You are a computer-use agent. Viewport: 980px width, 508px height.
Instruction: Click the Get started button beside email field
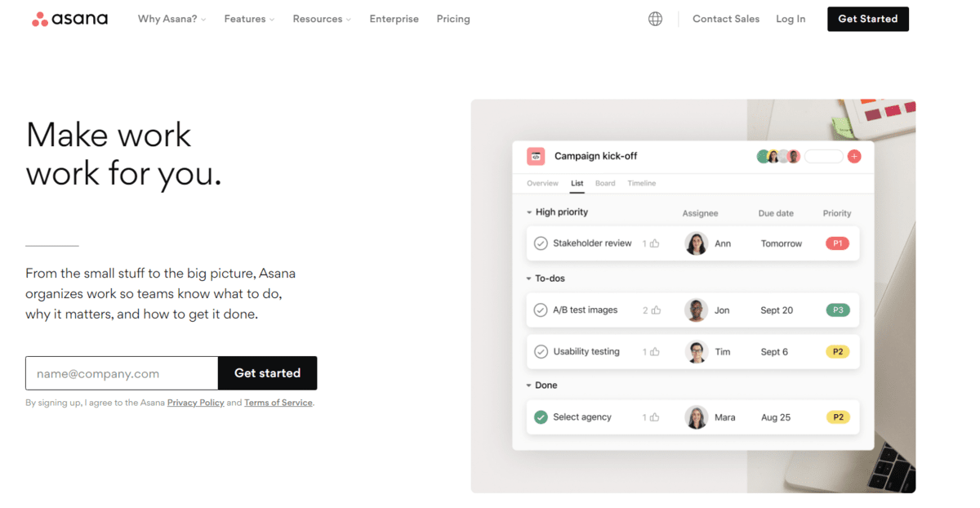point(268,373)
